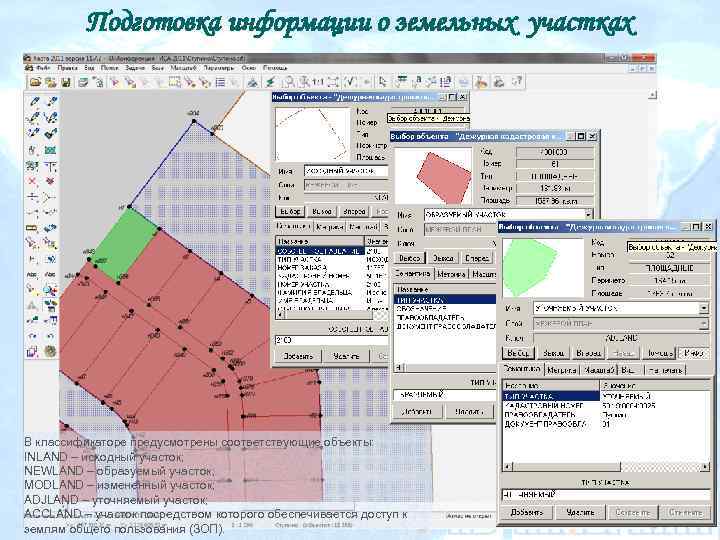The height and width of the screenshot is (540, 720).
Task: Open the Поиск menu
Action: tap(110, 68)
